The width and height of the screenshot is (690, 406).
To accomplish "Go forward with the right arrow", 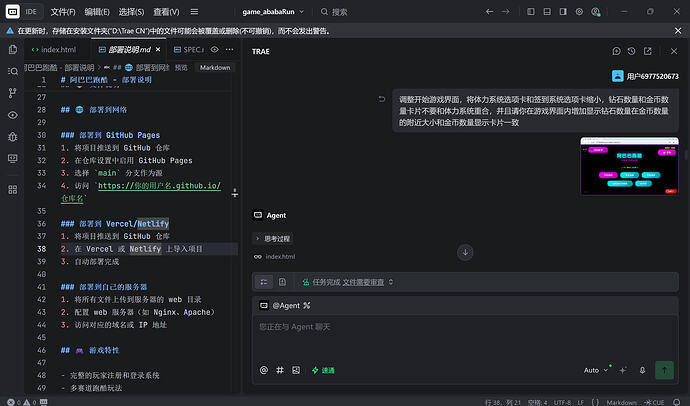I will (x=506, y=12).
